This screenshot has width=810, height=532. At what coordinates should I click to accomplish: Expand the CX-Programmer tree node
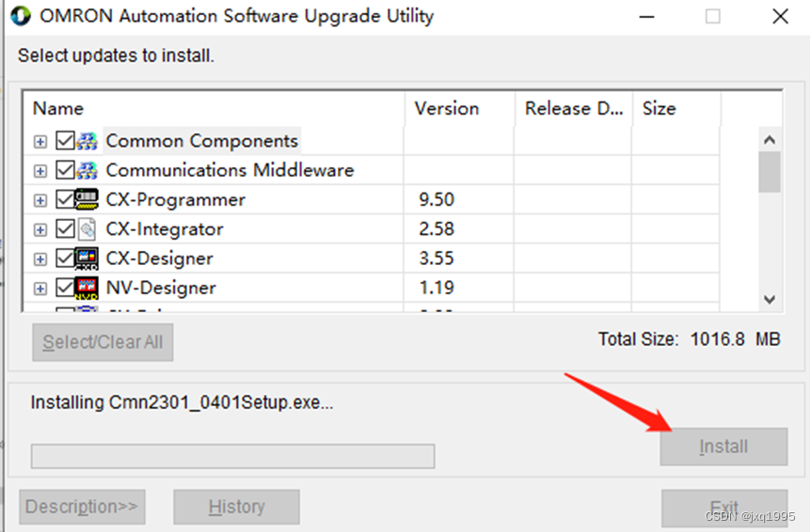(x=40, y=200)
